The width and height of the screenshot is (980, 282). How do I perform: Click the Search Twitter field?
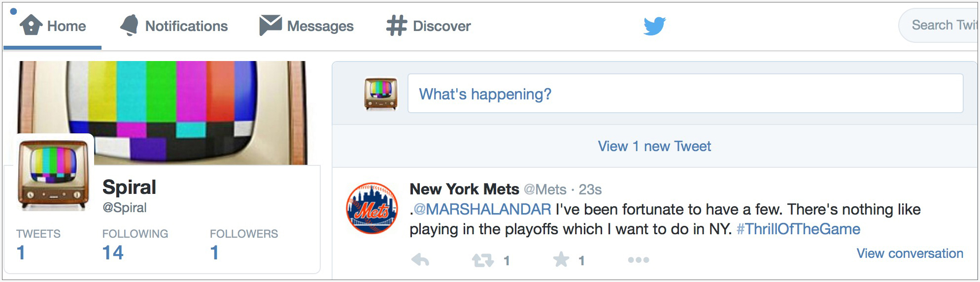click(x=939, y=25)
